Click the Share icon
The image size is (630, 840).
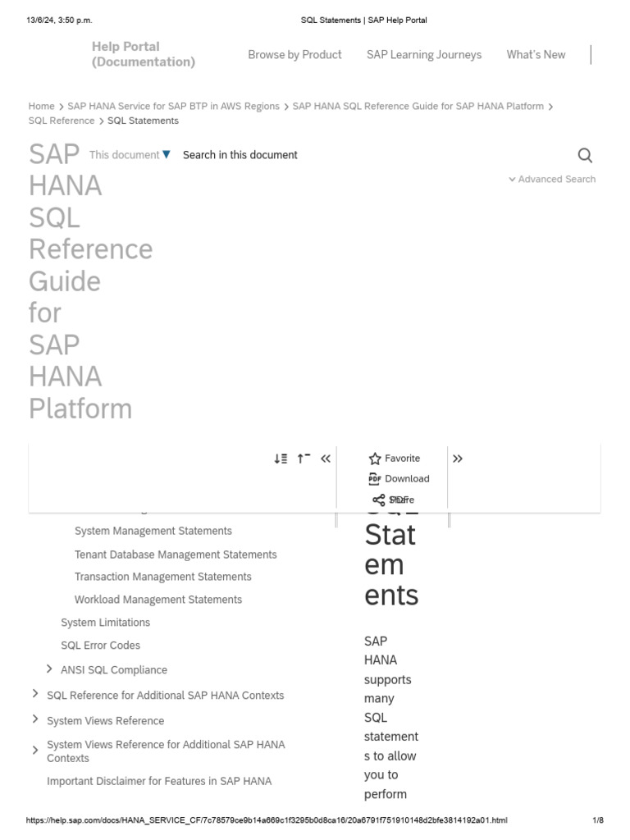coord(378,500)
